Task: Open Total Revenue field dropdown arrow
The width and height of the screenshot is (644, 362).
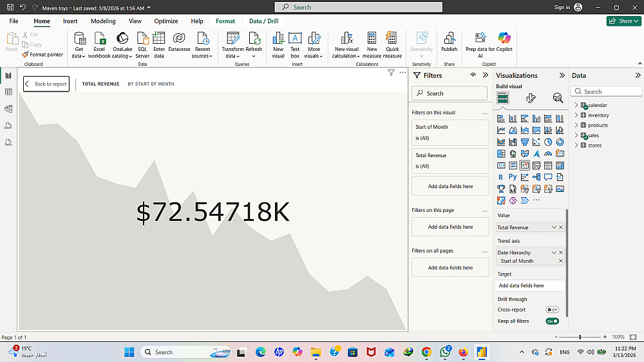Action: [x=554, y=227]
